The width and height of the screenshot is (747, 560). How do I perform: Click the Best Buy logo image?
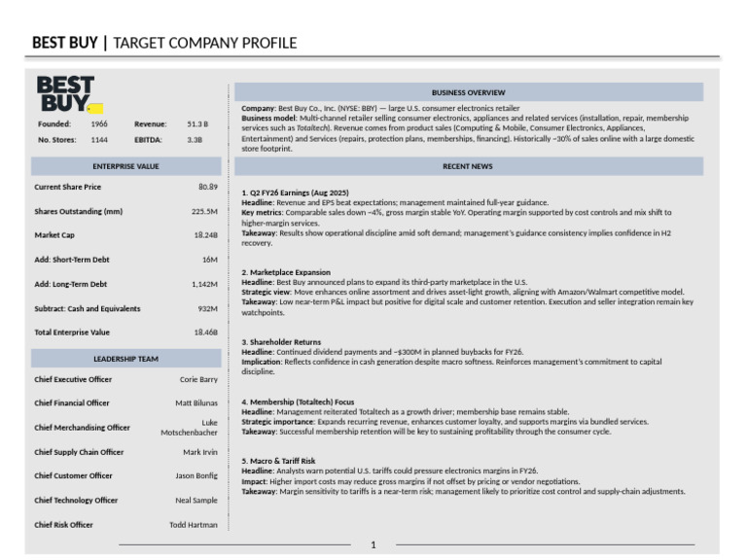tap(70, 94)
